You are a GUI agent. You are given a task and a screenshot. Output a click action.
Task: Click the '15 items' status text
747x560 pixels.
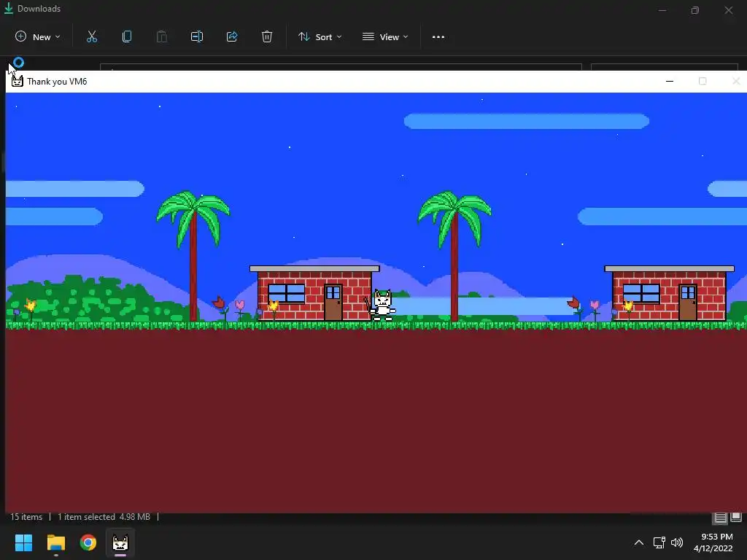point(26,517)
